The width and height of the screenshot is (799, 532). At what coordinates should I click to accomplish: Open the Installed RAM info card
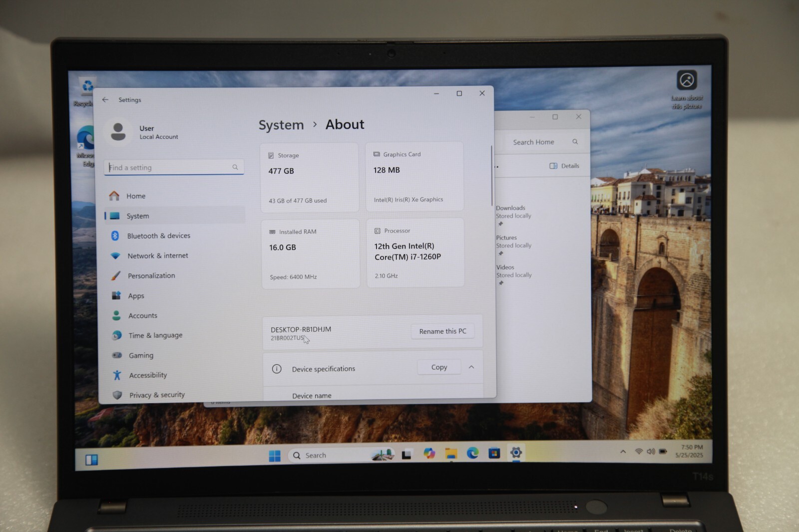(x=311, y=254)
